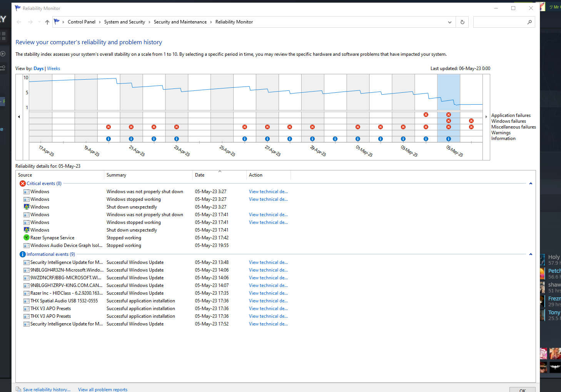
Task: Open the address bar history dropdown
Action: click(449, 22)
